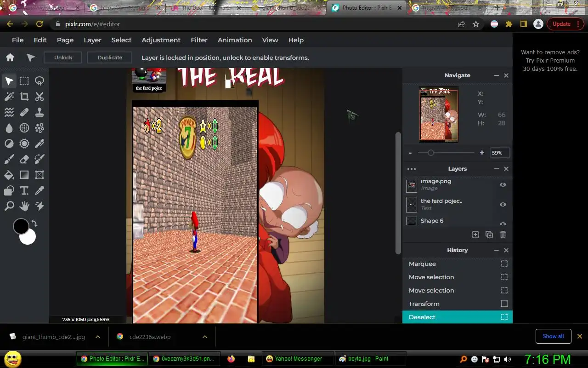
Task: Expand options for giant_thumb_cde2 download
Action: coord(98,337)
